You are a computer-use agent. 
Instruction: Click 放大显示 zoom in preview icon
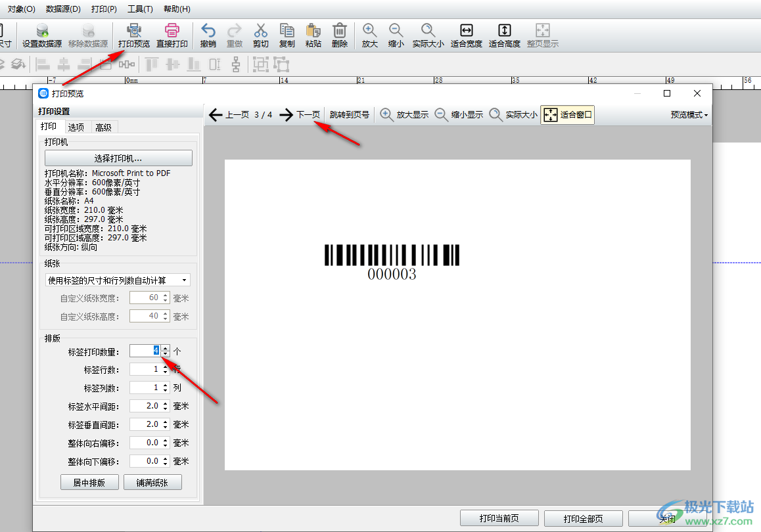click(404, 115)
